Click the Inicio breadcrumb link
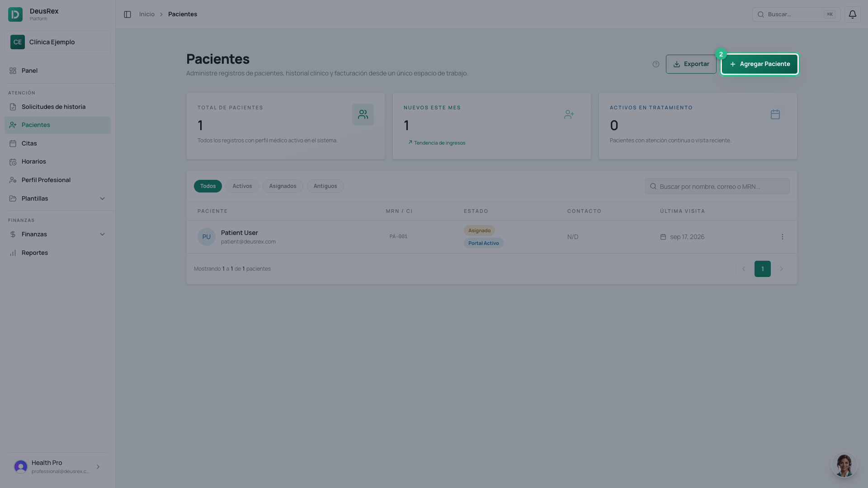 147,14
